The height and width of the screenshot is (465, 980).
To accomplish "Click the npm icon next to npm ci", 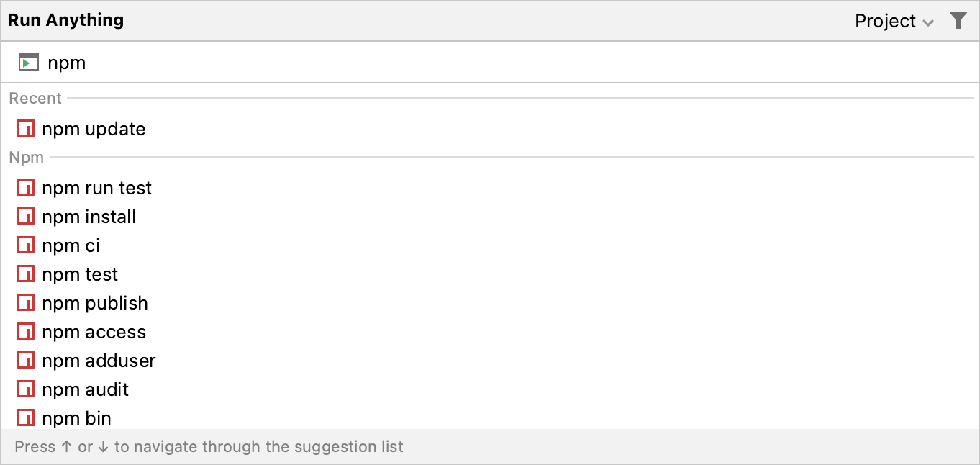I will pos(26,245).
